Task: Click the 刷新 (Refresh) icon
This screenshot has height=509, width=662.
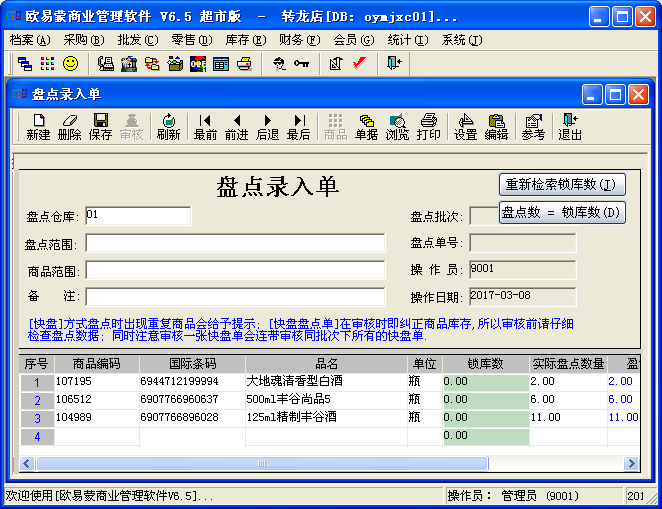Action: 168,127
